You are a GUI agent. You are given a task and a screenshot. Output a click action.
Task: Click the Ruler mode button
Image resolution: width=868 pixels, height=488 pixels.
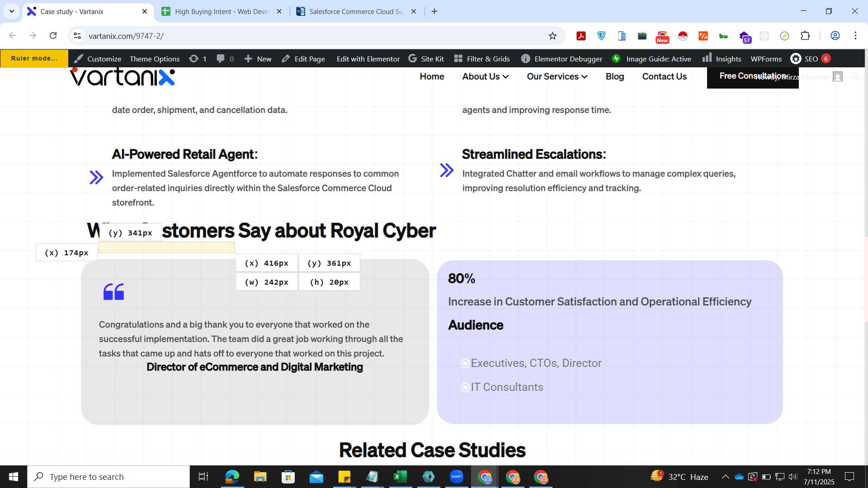tap(34, 58)
